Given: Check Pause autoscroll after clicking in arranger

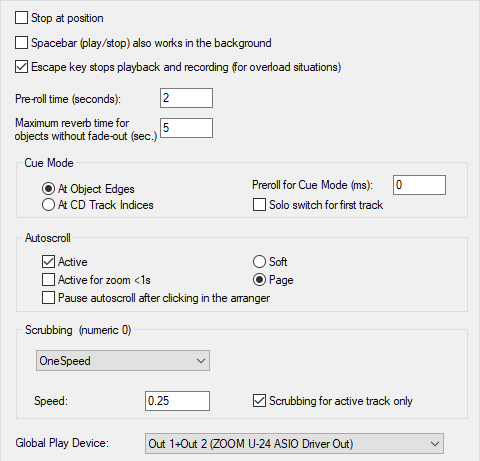Looking at the screenshot, I should (x=48, y=298).
